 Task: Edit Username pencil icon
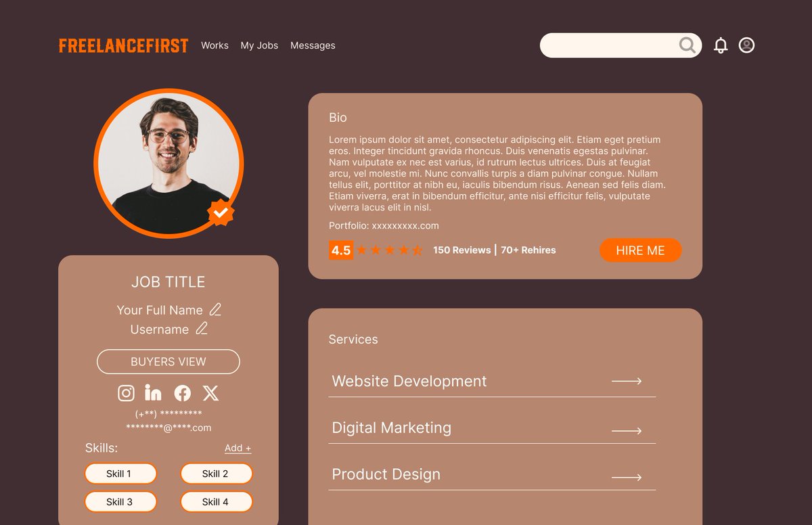pos(202,329)
